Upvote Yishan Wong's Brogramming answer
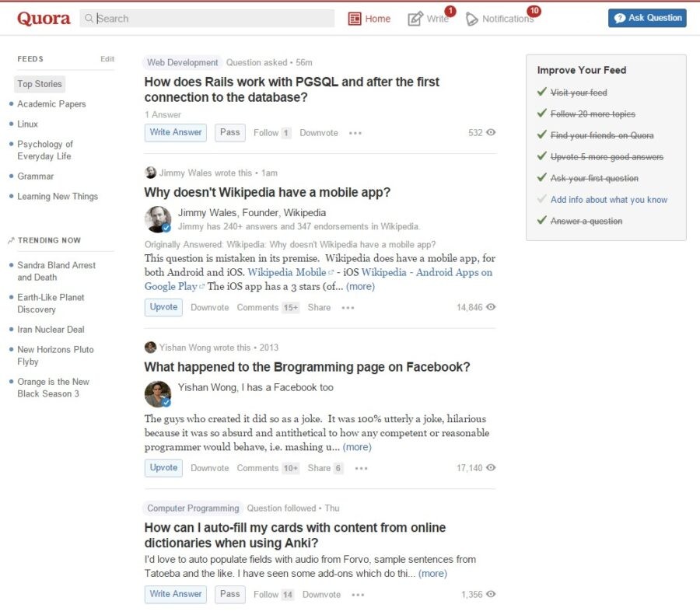700x615 pixels. coord(163,468)
